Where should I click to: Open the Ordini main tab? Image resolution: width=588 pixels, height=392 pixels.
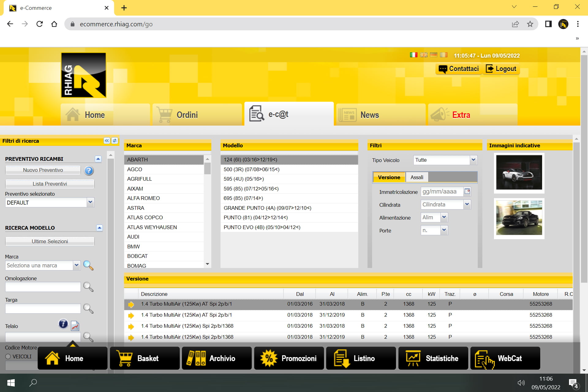197,115
